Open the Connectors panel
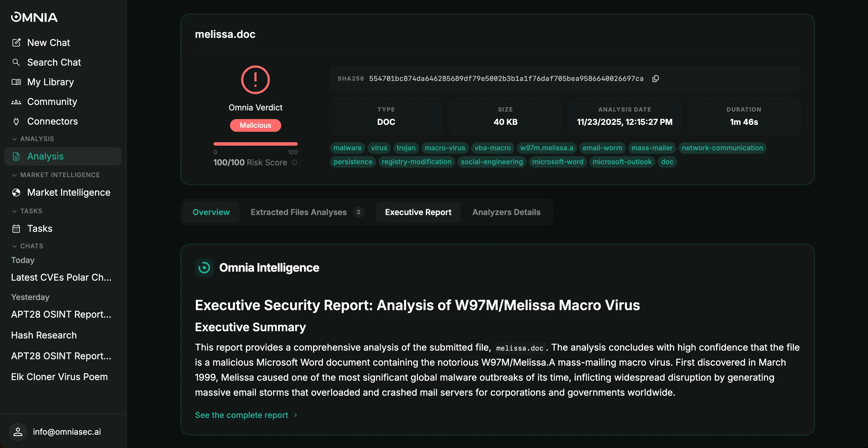Image resolution: width=868 pixels, height=448 pixels. 53,121
